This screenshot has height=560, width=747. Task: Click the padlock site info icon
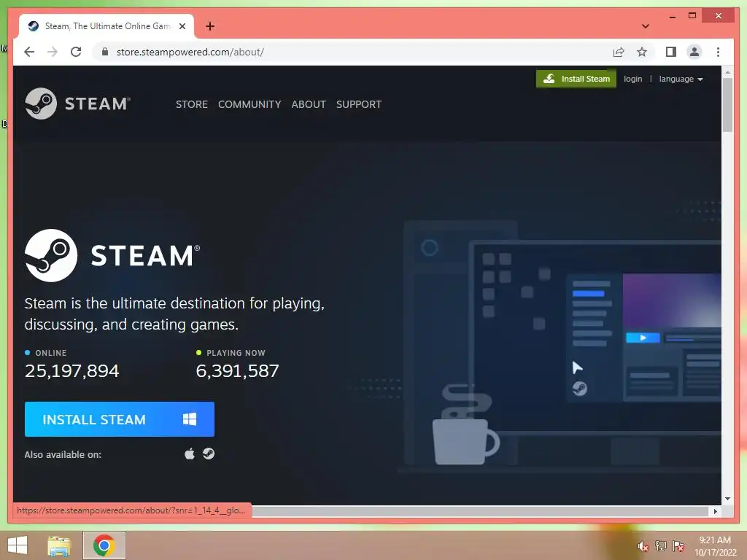click(x=105, y=52)
